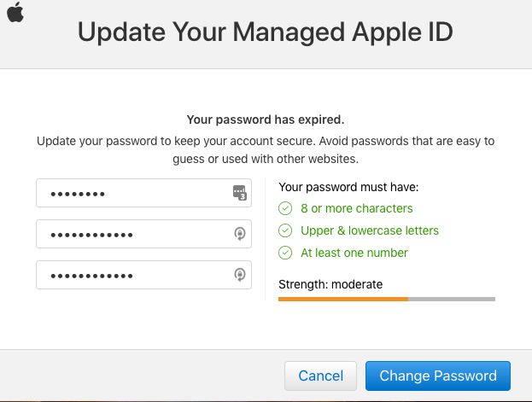Select the '8 or more characters' requirement text
The width and height of the screenshot is (532, 402).
357,208
